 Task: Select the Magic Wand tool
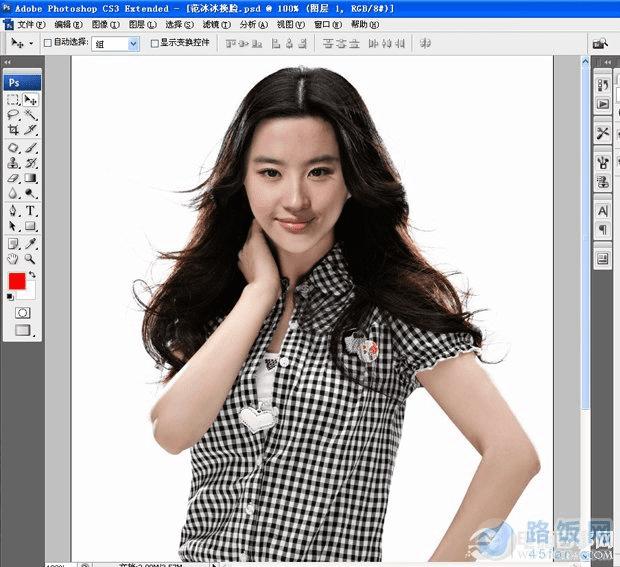click(x=30, y=115)
